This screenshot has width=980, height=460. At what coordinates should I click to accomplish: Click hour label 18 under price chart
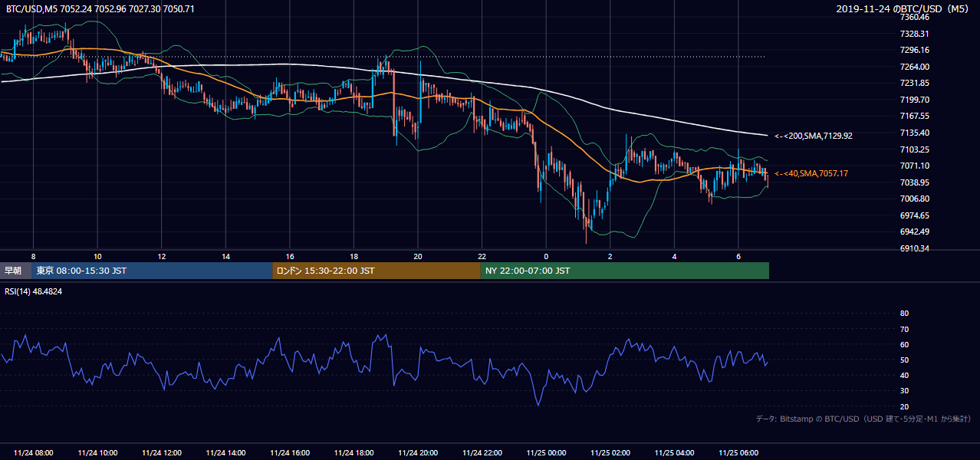tap(354, 256)
